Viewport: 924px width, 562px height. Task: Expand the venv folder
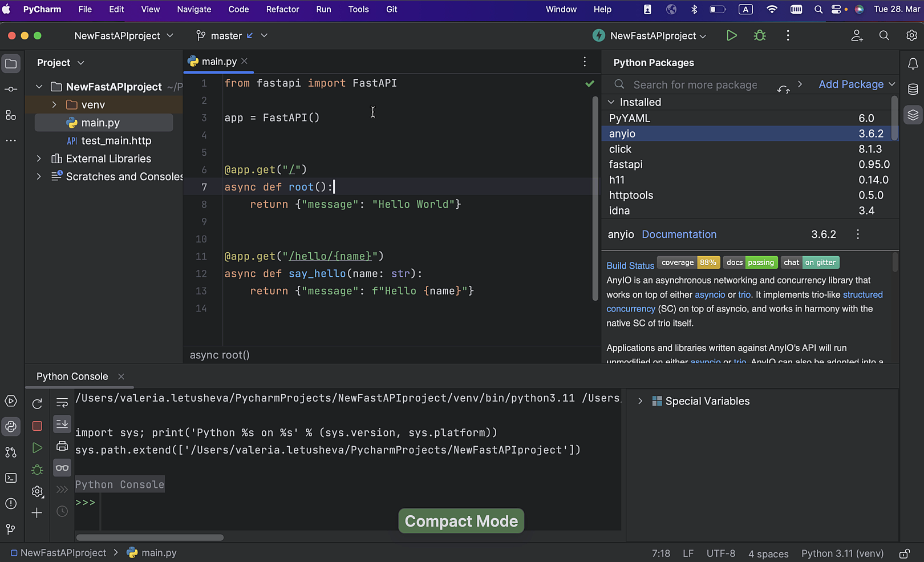pyautogui.click(x=54, y=105)
